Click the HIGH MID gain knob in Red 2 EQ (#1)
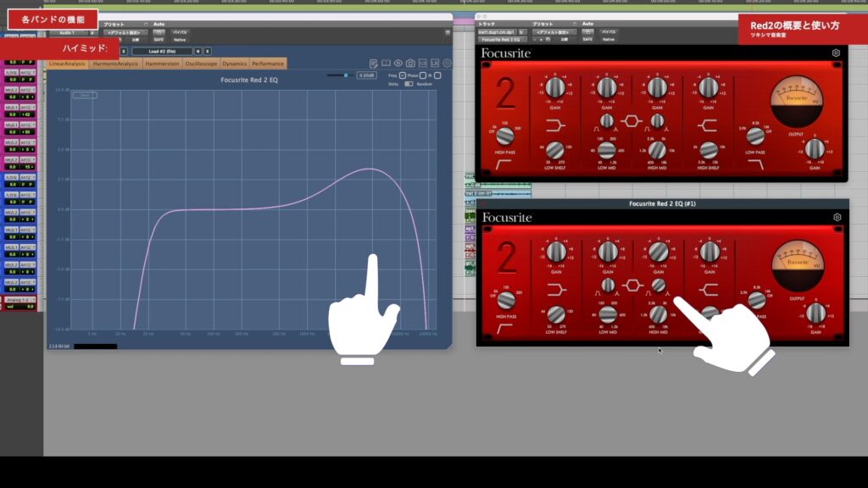The width and height of the screenshot is (868, 488). pos(658,252)
